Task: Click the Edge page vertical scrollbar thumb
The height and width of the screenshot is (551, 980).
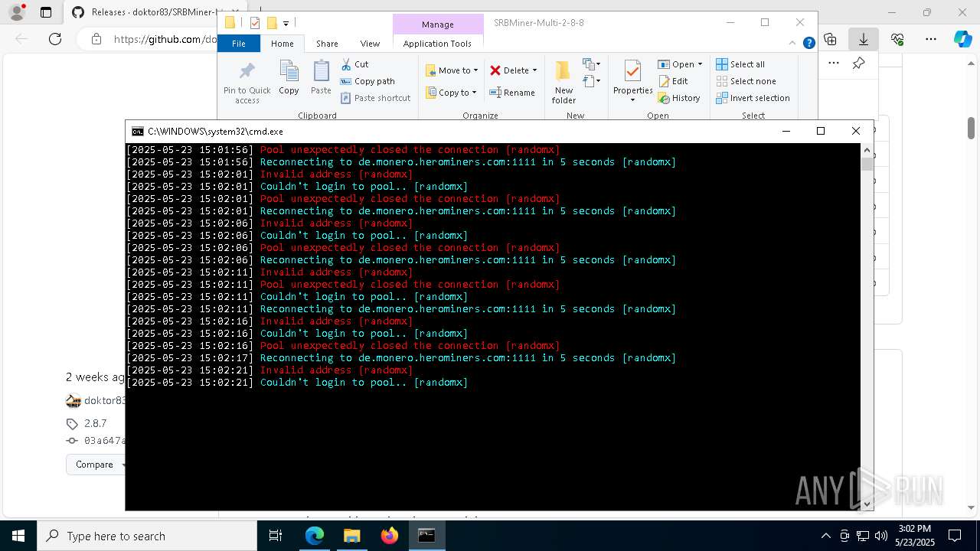Action: pos(972,129)
